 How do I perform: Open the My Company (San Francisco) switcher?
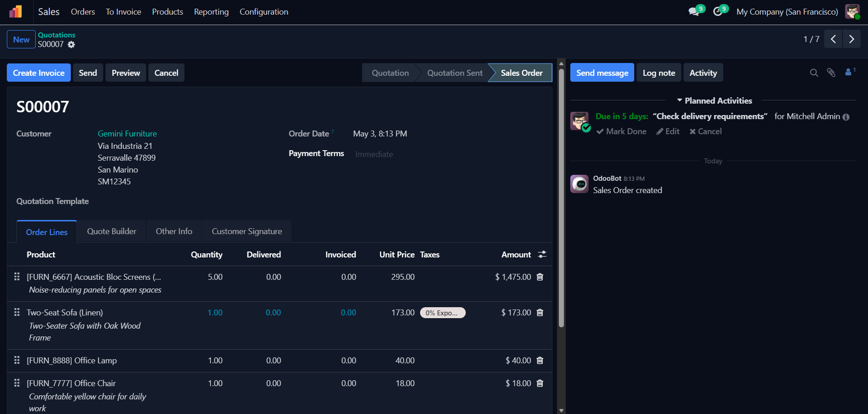click(x=787, y=12)
